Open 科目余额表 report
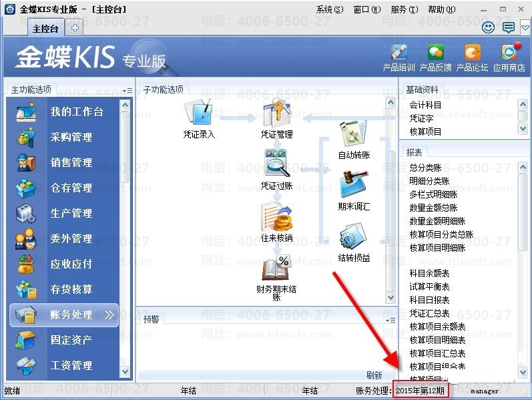This screenshot has height=400, width=532. [x=429, y=273]
